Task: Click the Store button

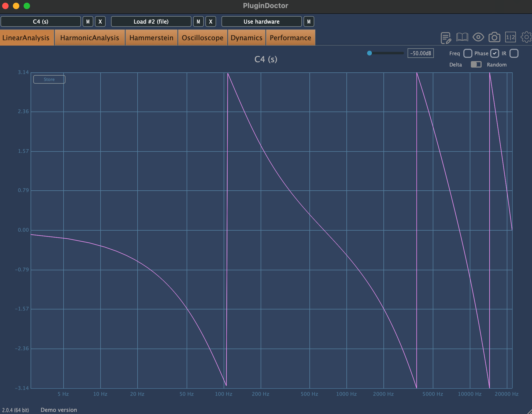Action: tap(49, 79)
